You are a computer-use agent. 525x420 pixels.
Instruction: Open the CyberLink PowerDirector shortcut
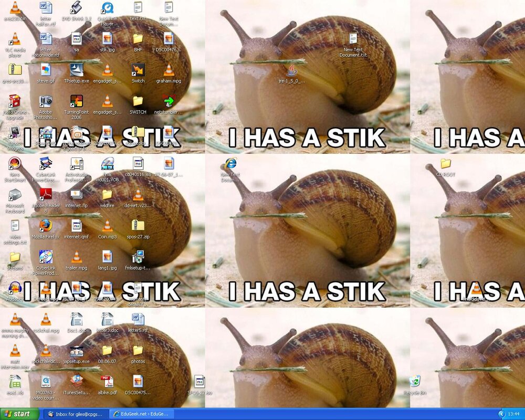click(46, 163)
